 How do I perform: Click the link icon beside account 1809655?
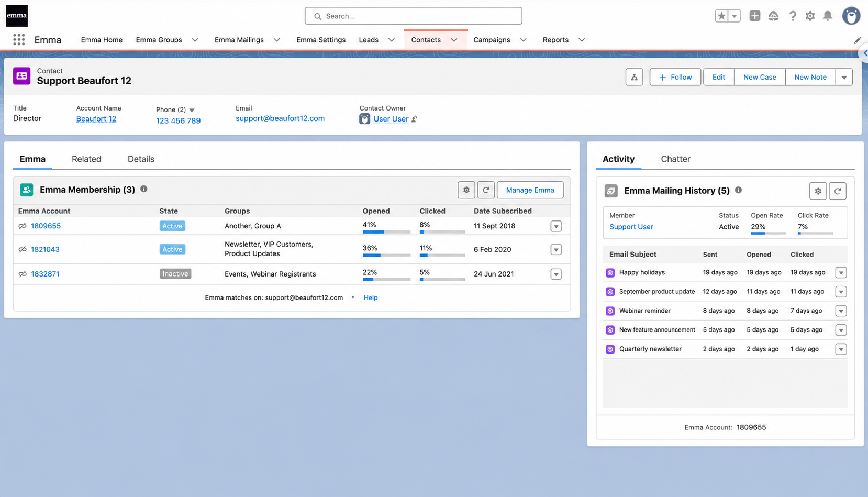[x=23, y=226]
